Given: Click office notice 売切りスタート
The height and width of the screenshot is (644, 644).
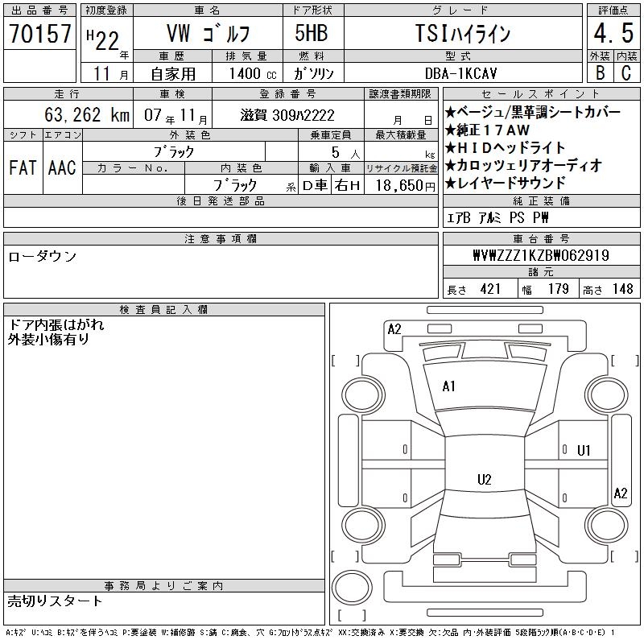Looking at the screenshot, I should (x=55, y=601).
